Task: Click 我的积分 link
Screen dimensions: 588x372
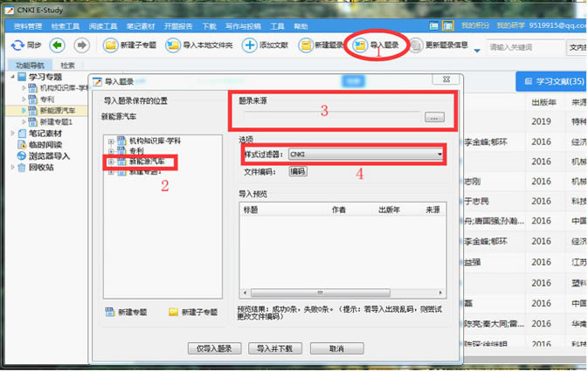Action: 475,25
